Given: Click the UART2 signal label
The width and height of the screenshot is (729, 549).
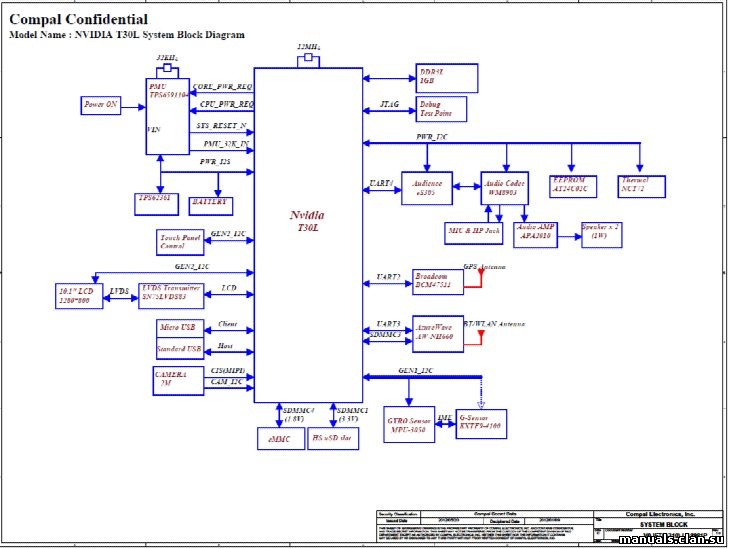Looking at the screenshot, I should [388, 277].
